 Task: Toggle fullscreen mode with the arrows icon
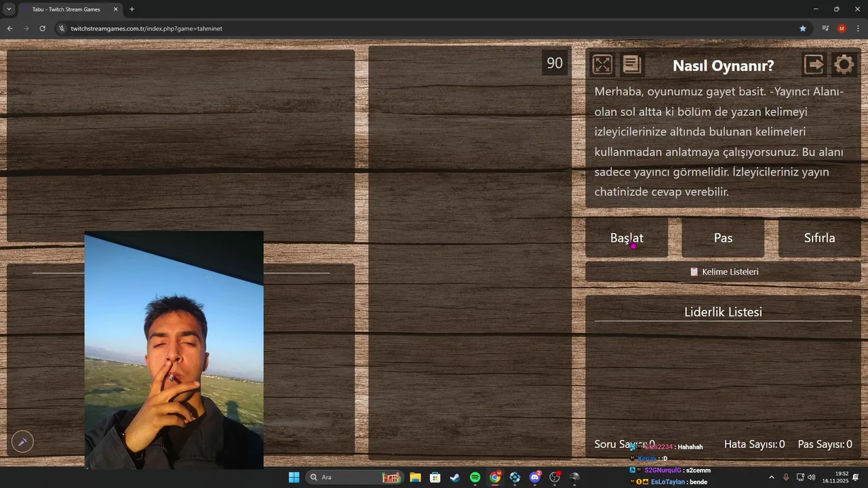point(602,64)
